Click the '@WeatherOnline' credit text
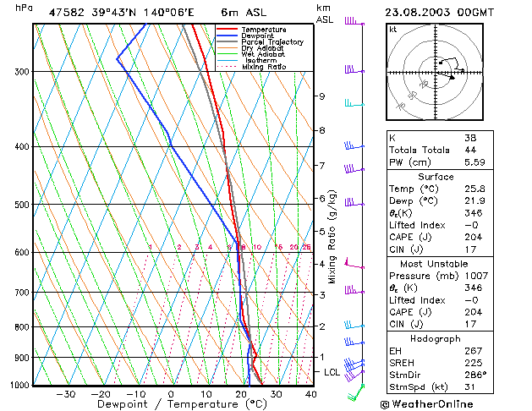The height and width of the screenshot is (411, 532). click(x=426, y=404)
